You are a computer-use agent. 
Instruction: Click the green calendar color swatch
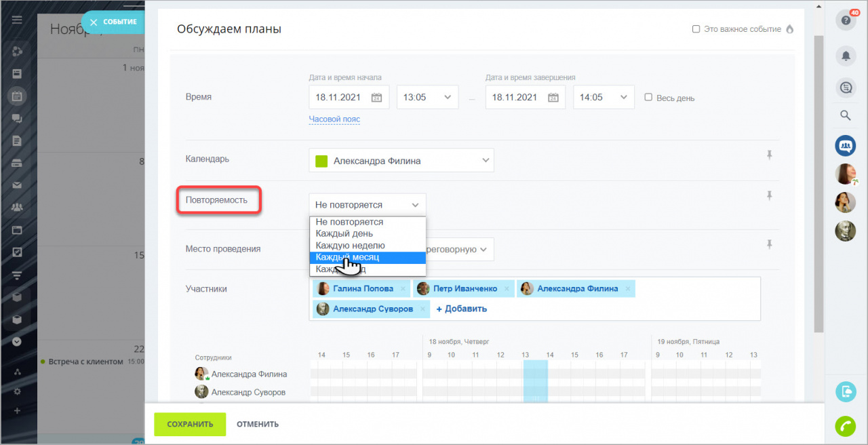coord(321,161)
